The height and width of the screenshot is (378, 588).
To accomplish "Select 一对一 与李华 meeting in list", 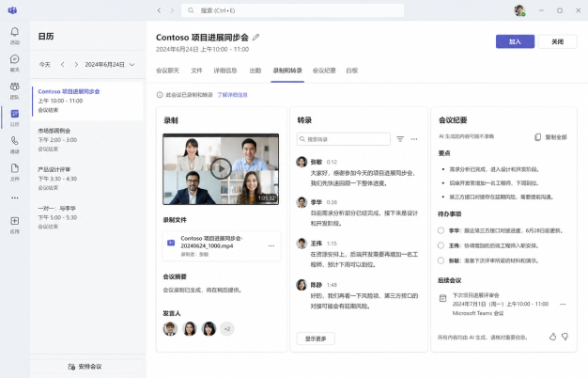I will tap(87, 217).
